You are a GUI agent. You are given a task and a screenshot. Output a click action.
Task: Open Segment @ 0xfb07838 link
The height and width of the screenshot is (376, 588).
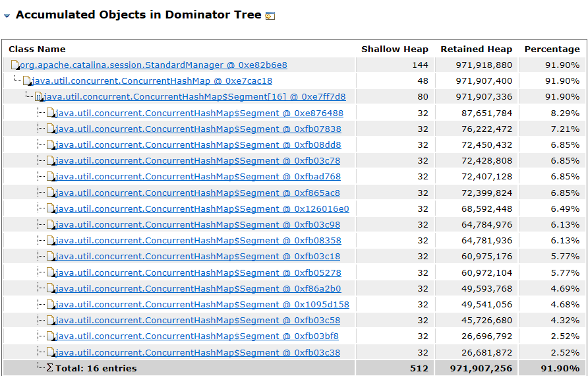(x=198, y=129)
